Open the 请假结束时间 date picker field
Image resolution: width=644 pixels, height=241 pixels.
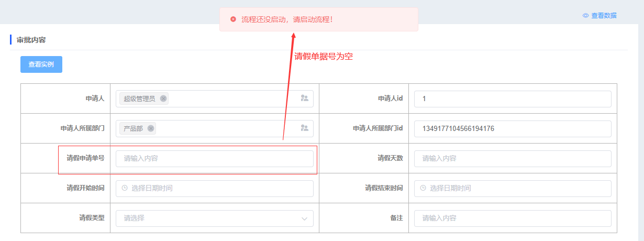(513, 188)
